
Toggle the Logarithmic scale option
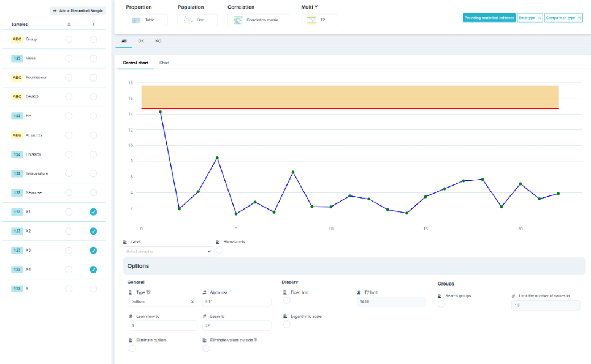tap(287, 324)
